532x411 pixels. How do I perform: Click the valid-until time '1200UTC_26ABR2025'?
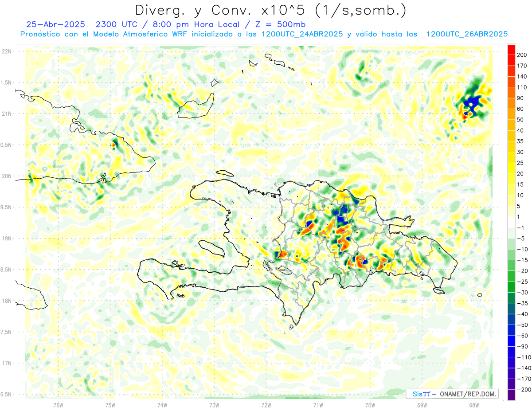(466, 34)
